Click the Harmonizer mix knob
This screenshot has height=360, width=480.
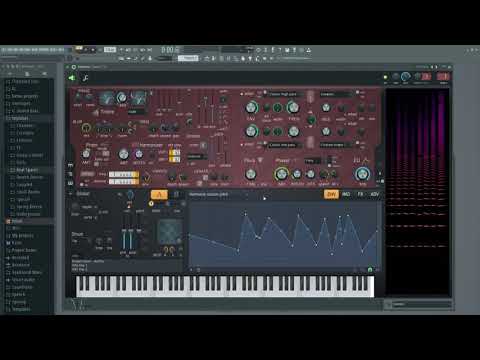coord(124,154)
